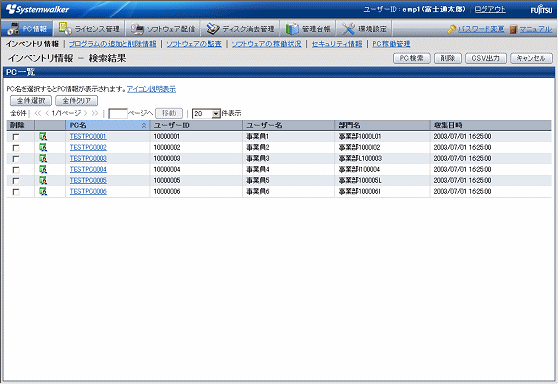Viewport: 558px width, 384px height.
Task: Open TESTPC0001 PC details link
Action: pyautogui.click(x=88, y=136)
